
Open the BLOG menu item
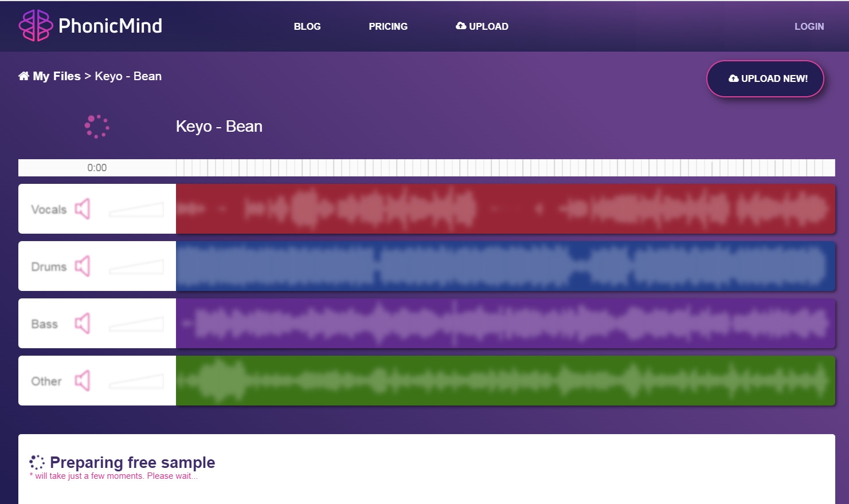[307, 26]
